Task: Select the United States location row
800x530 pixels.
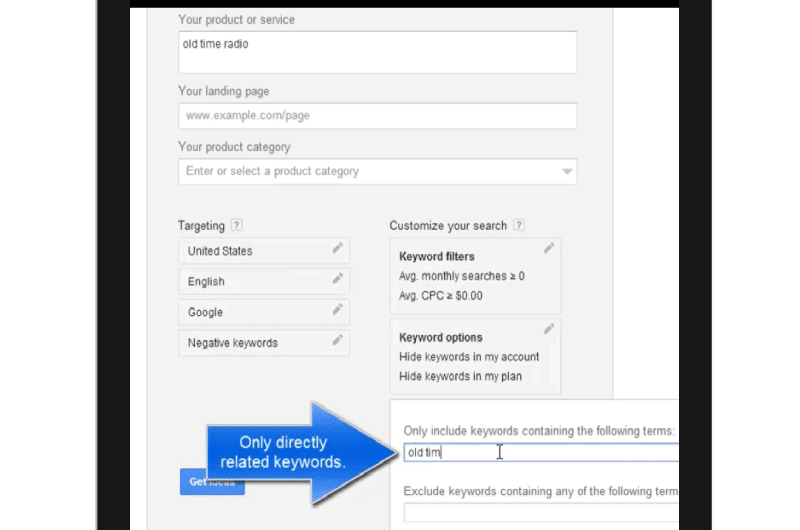Action: point(264,251)
